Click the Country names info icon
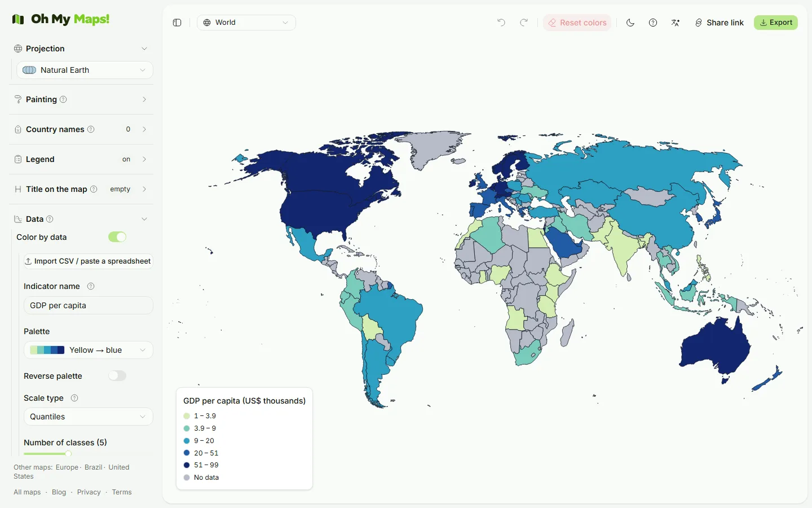This screenshot has height=508, width=812. pyautogui.click(x=91, y=129)
